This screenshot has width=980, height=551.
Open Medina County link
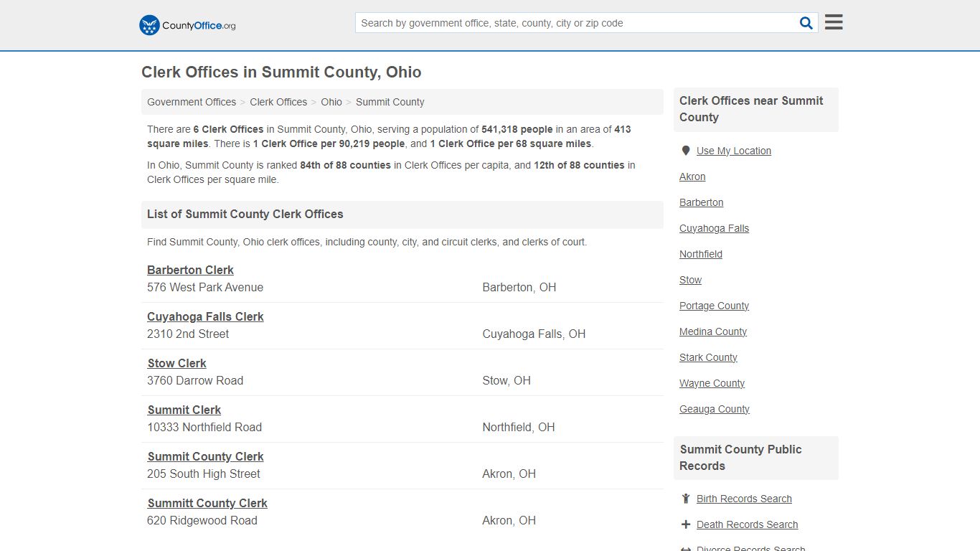tap(713, 331)
